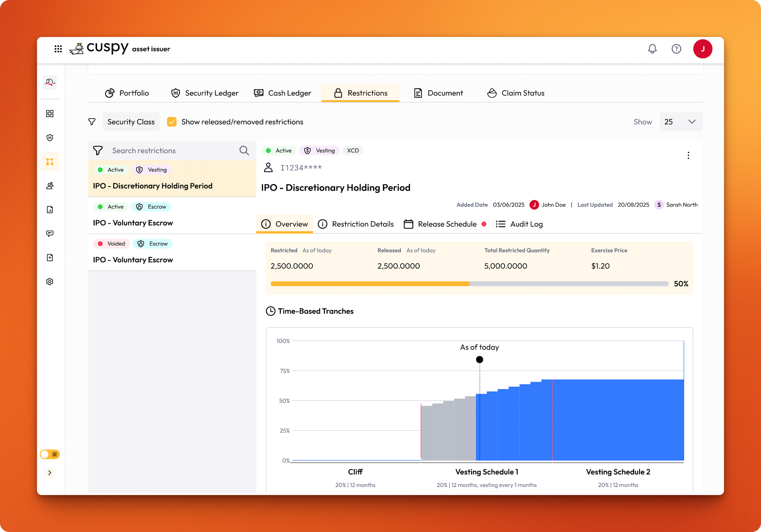The width and height of the screenshot is (761, 532).
Task: Open the three-dot options menu
Action: [688, 155]
